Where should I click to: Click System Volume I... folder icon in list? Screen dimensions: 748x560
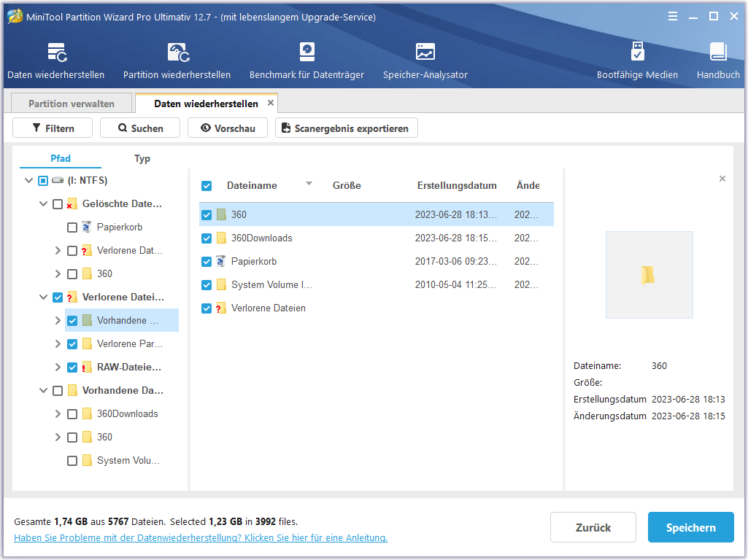tap(221, 284)
